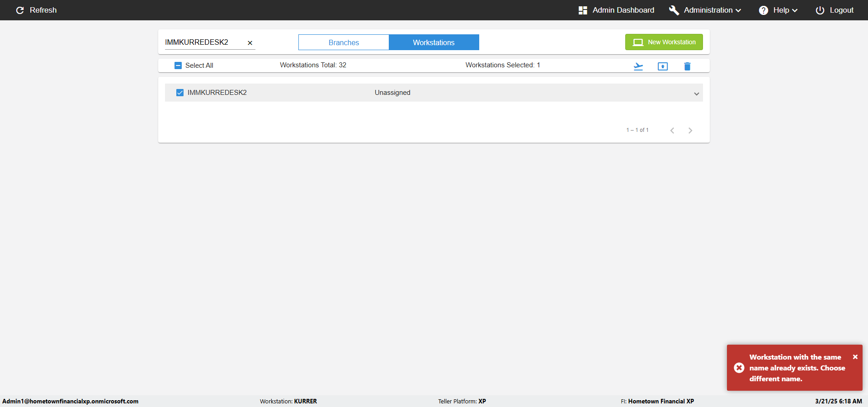Click the Refresh label
The height and width of the screenshot is (407, 868).
click(43, 10)
